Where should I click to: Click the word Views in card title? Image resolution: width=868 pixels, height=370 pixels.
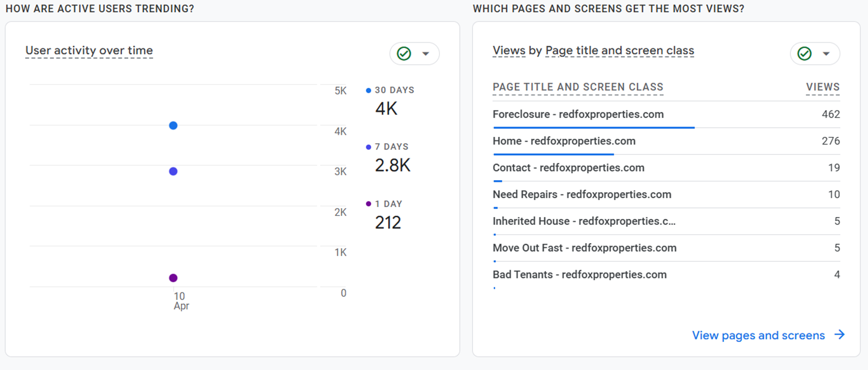pos(509,50)
